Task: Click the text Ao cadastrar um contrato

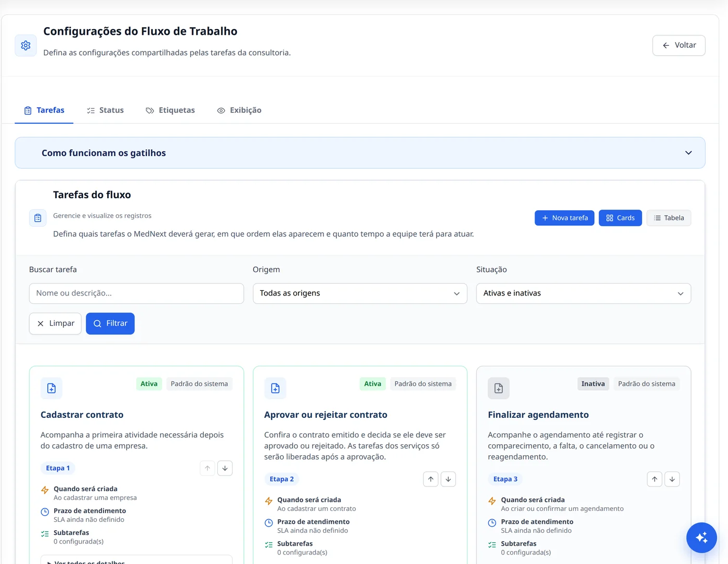Action: point(317,509)
